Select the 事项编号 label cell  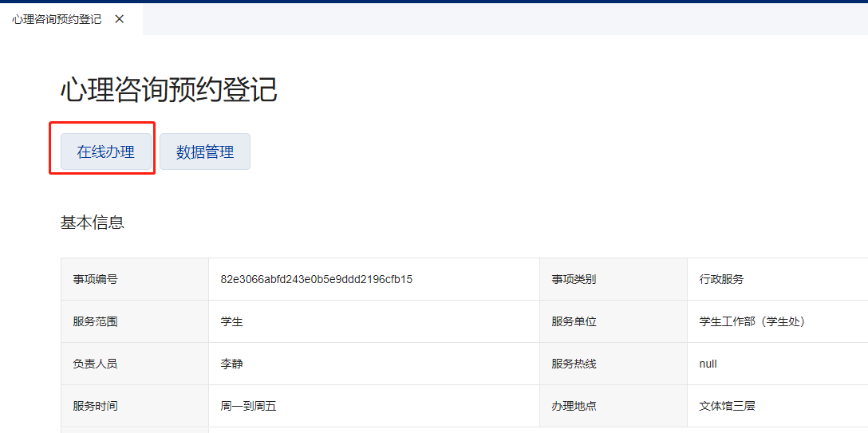pos(96,279)
